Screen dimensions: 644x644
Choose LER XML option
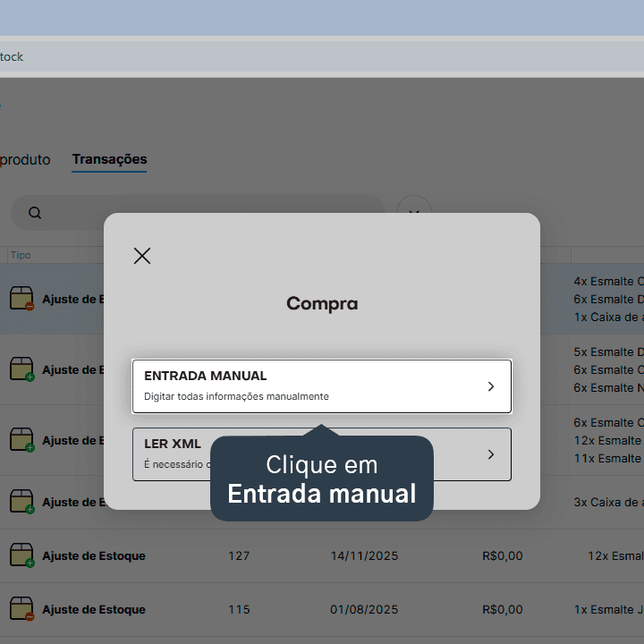click(322, 454)
